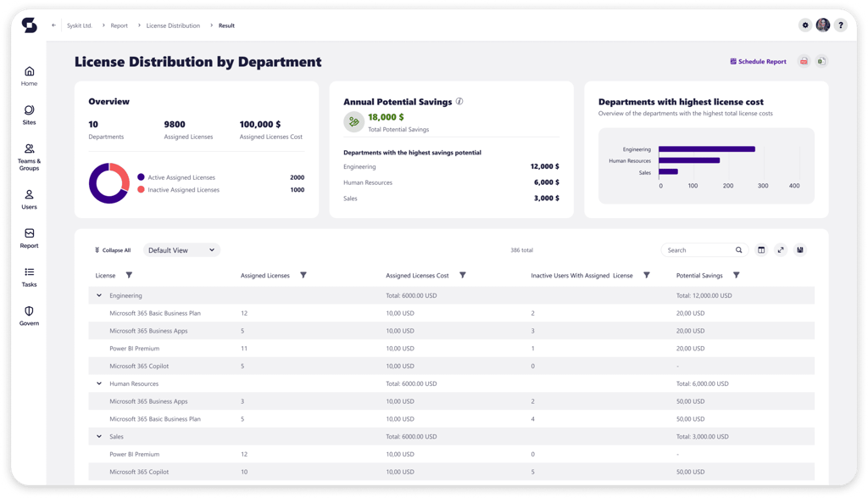
Task: Select Engineering's Microsoft 365 Business Apps row
Action: (x=451, y=331)
